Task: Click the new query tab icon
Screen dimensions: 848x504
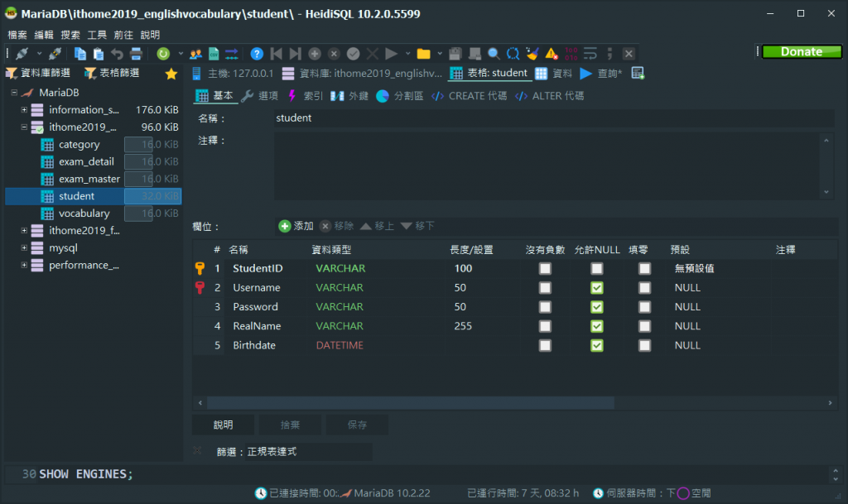Action: click(638, 73)
